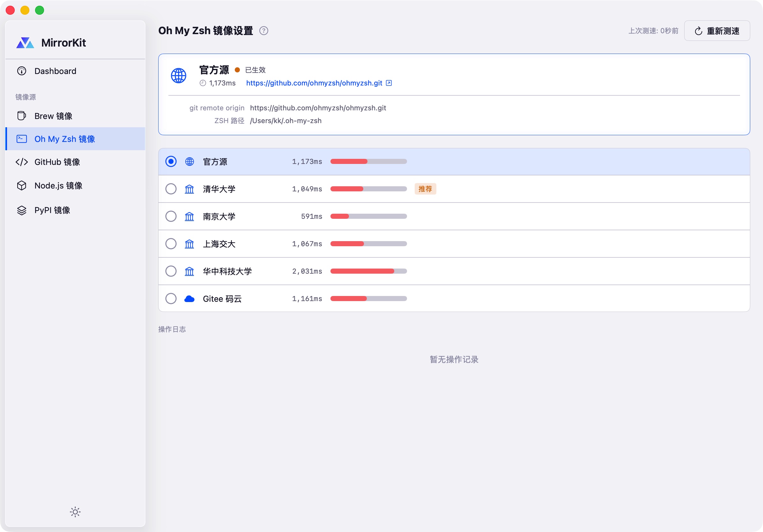Click the institution icon for 南京大学
This screenshot has height=532, width=763.
[x=189, y=217]
